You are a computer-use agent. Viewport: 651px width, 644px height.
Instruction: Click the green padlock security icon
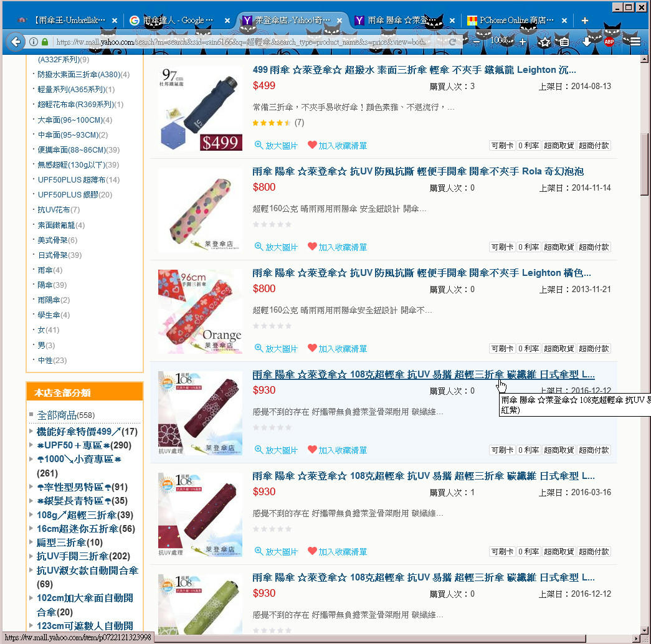(x=44, y=42)
